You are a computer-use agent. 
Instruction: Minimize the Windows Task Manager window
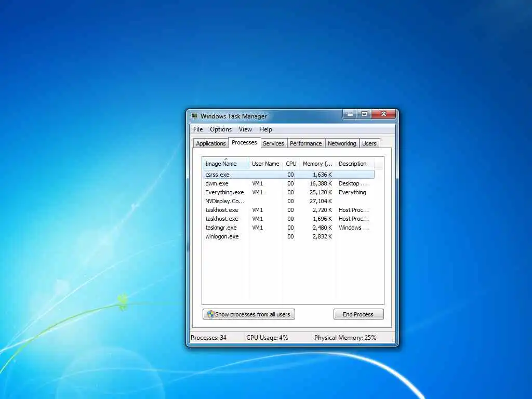(x=350, y=114)
